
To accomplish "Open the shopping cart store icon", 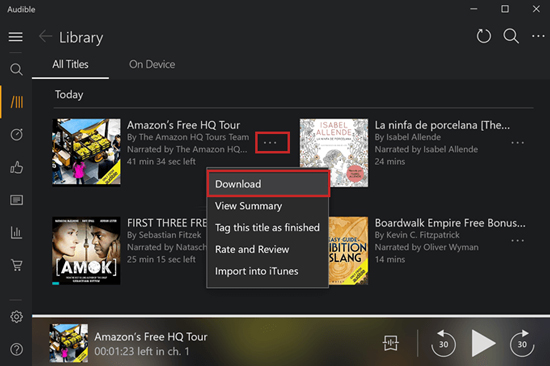I will [x=16, y=265].
